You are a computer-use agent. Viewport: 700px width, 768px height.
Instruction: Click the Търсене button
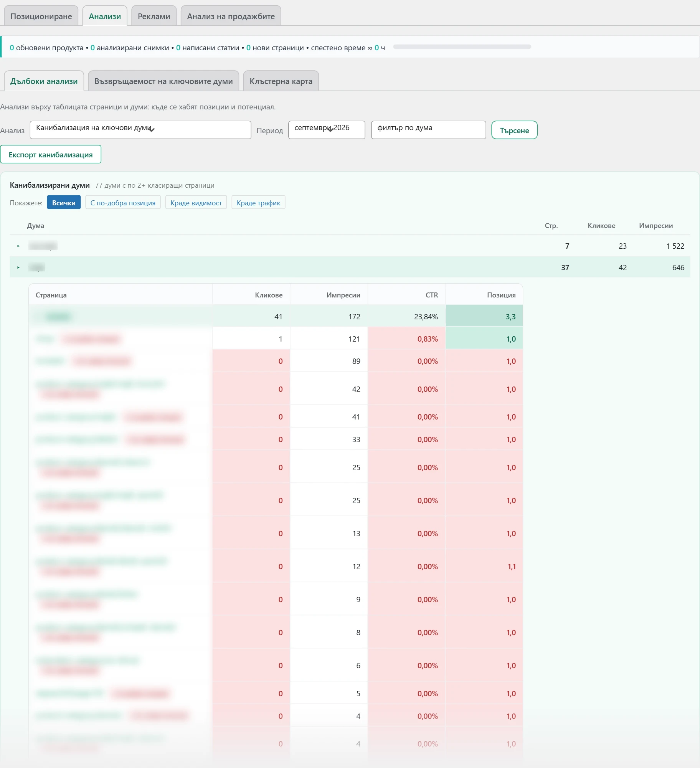pos(514,130)
